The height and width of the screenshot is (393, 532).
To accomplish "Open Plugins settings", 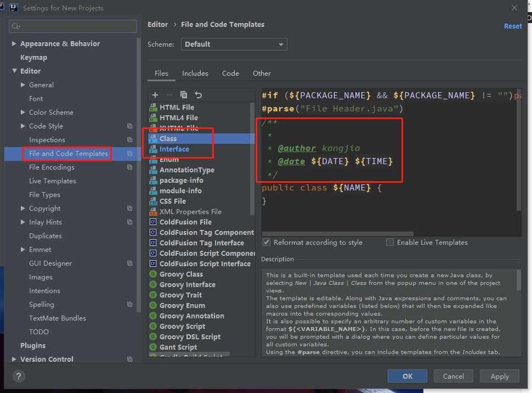I will 33,345.
